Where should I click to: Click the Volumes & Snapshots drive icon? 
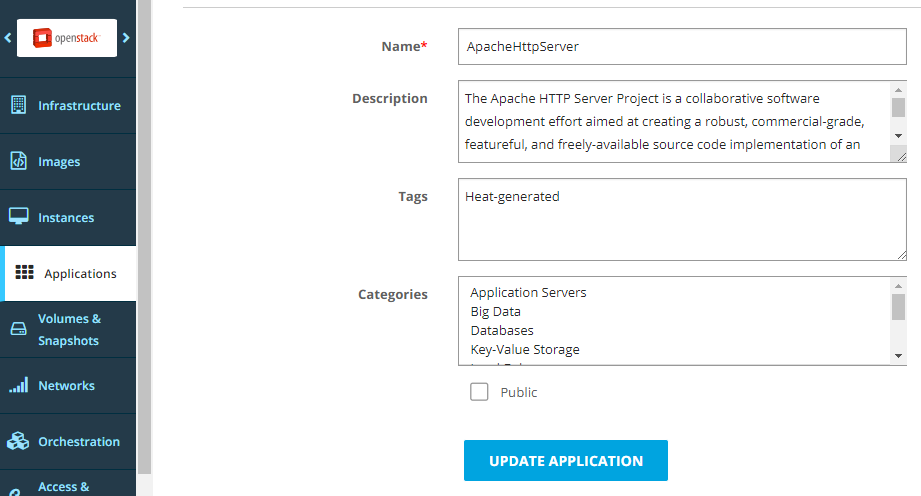(x=18, y=329)
